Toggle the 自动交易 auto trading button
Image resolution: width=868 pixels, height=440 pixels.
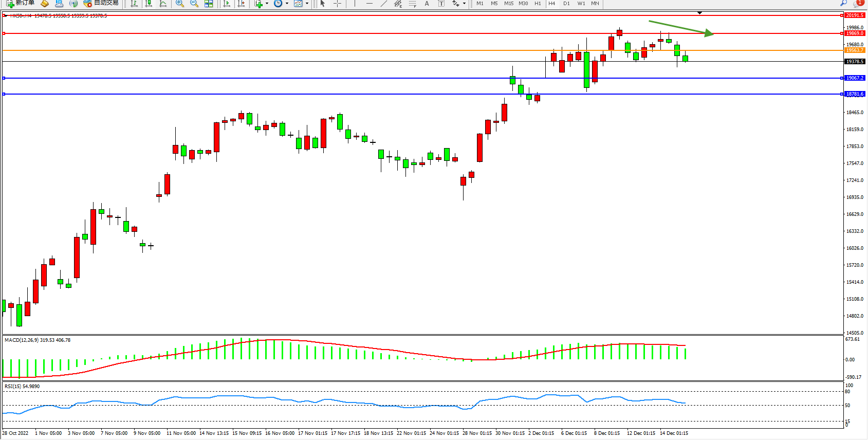click(101, 3)
